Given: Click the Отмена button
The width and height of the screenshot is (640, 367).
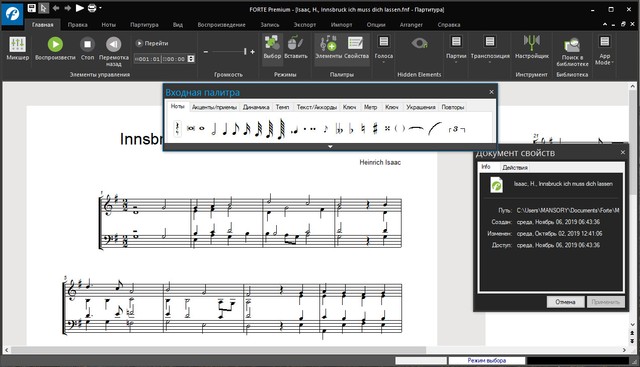Looking at the screenshot, I should 565,302.
